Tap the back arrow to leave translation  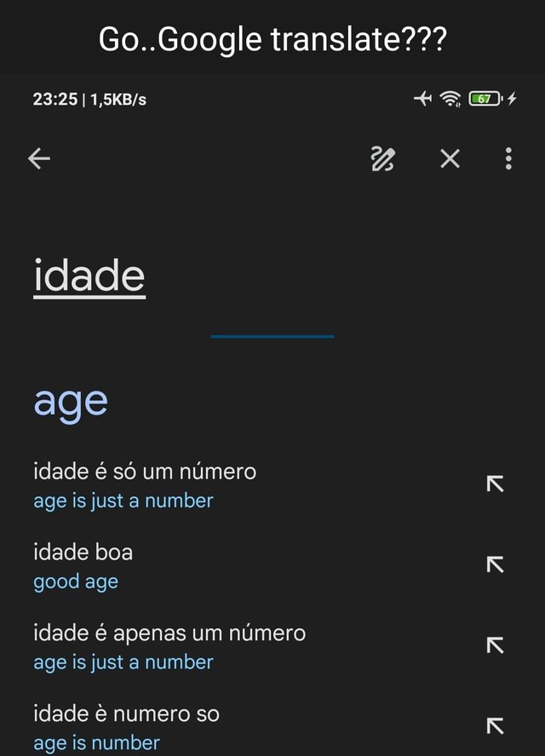pos(37,159)
